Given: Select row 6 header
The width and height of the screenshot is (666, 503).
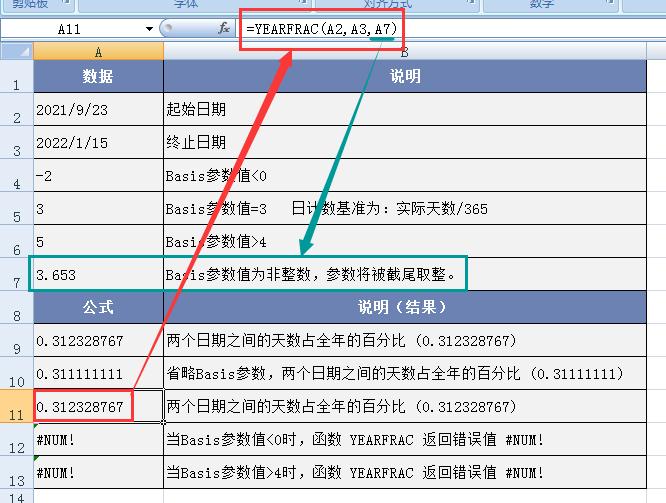Looking at the screenshot, I should coord(17,241).
